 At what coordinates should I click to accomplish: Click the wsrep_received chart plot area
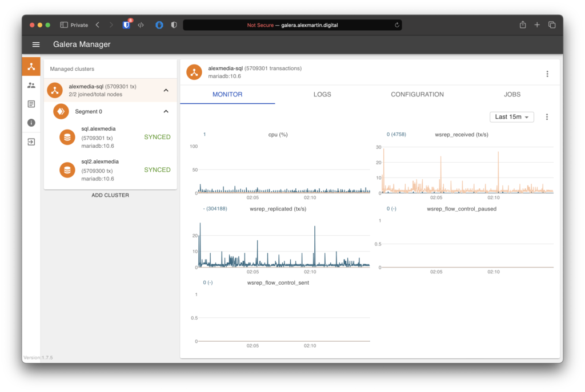(467, 169)
